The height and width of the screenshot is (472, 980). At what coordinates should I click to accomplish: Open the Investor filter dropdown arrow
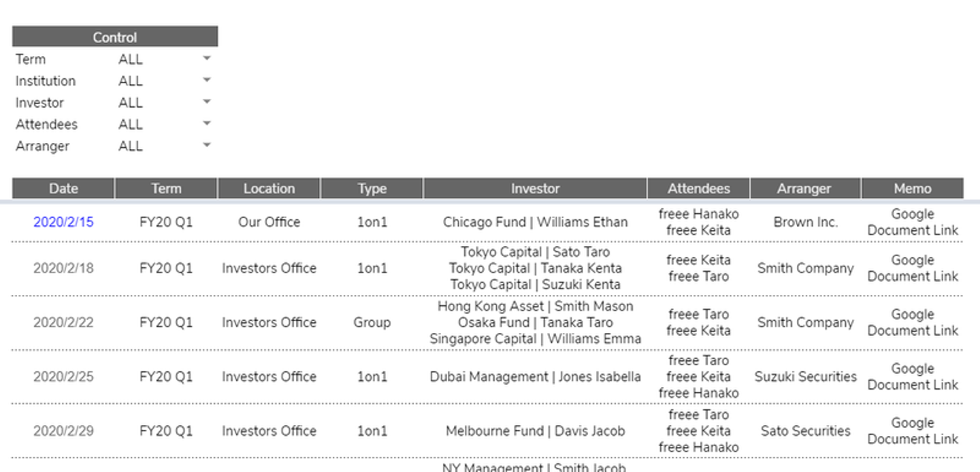click(x=207, y=103)
